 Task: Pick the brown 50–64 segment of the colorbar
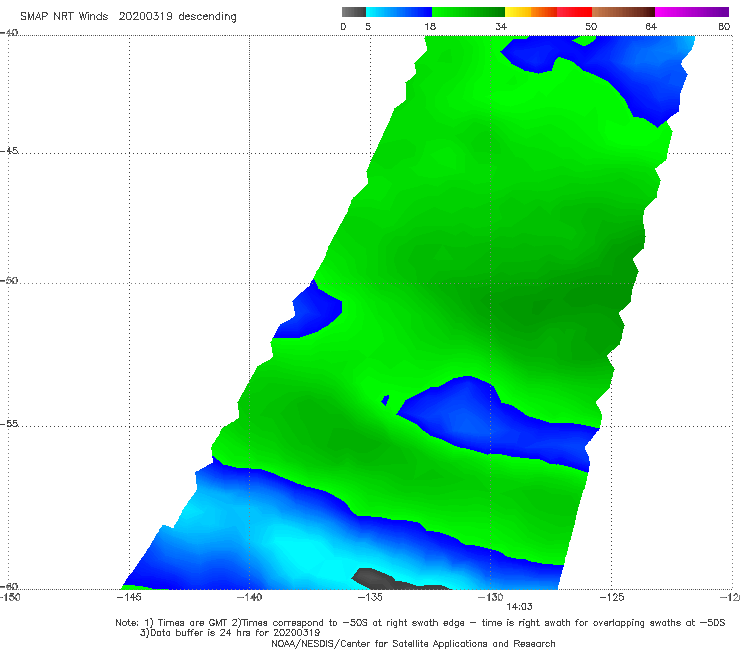(623, 12)
